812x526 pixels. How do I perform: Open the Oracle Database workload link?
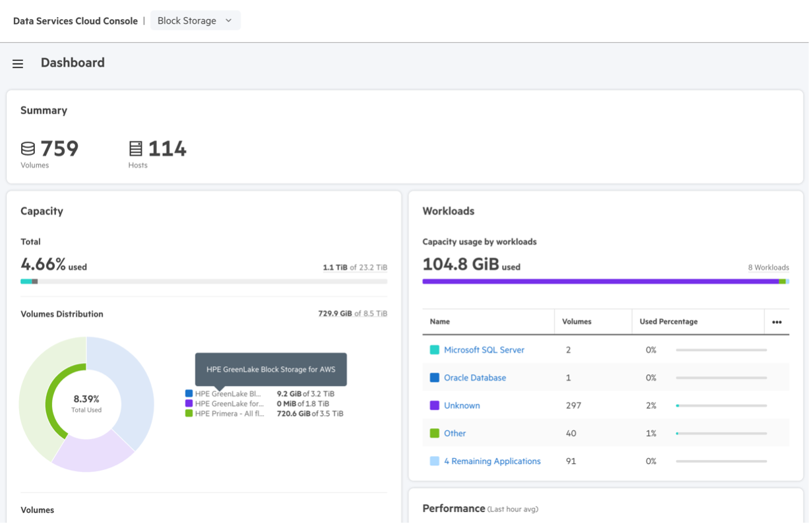point(475,378)
